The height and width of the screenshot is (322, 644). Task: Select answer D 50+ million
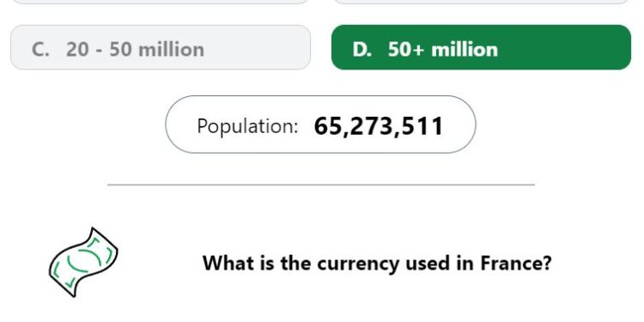pyautogui.click(x=481, y=47)
